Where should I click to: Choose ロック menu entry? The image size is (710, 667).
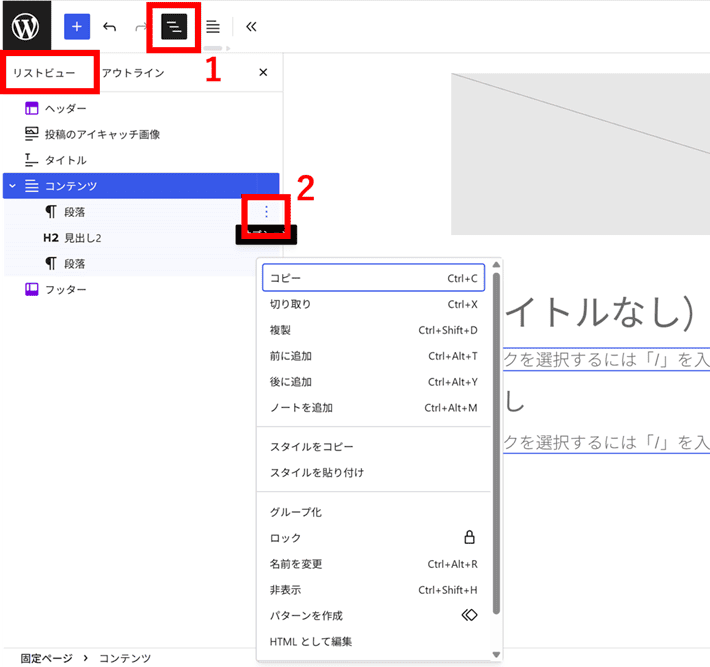[x=374, y=537]
